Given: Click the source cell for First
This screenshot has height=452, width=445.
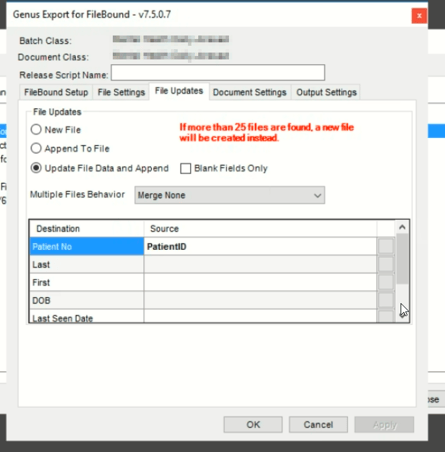Looking at the screenshot, I should [x=260, y=283].
